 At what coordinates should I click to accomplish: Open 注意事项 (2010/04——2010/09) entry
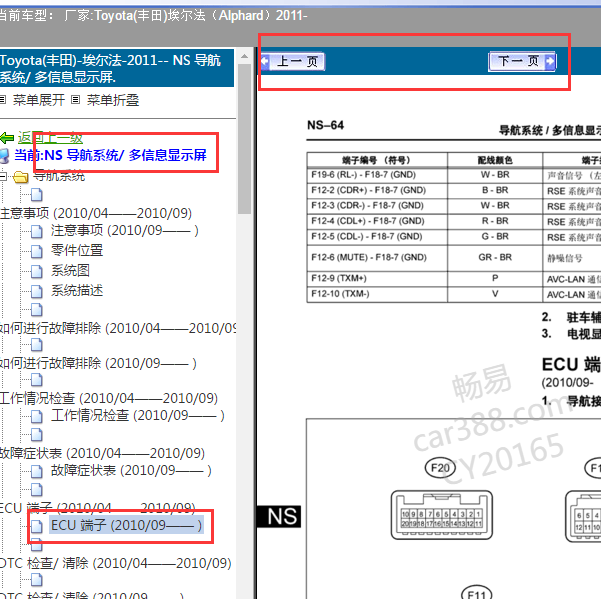tap(96, 213)
